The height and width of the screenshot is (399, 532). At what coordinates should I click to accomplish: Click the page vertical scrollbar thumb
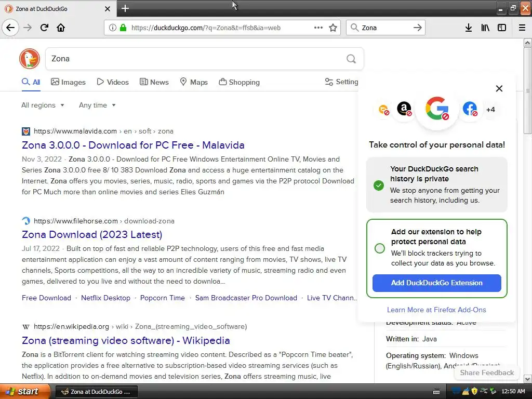coord(527,90)
